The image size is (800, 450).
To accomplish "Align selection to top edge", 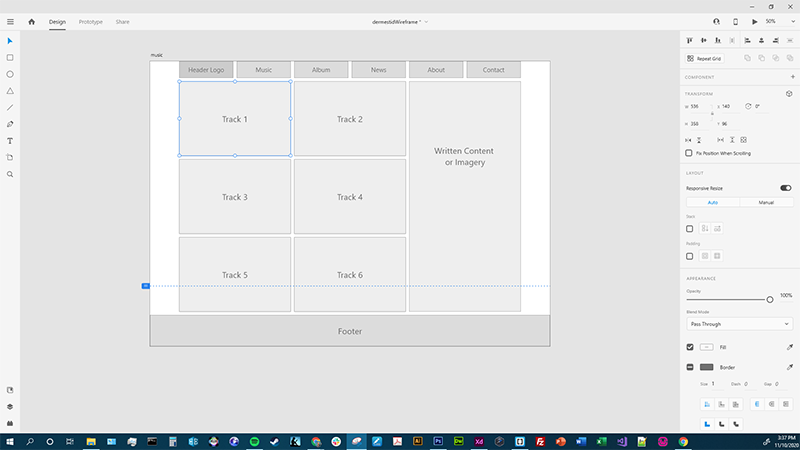I will tap(689, 40).
